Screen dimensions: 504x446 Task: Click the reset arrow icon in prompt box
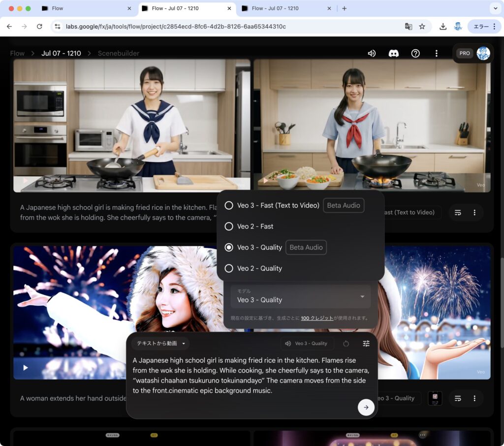pyautogui.click(x=346, y=344)
